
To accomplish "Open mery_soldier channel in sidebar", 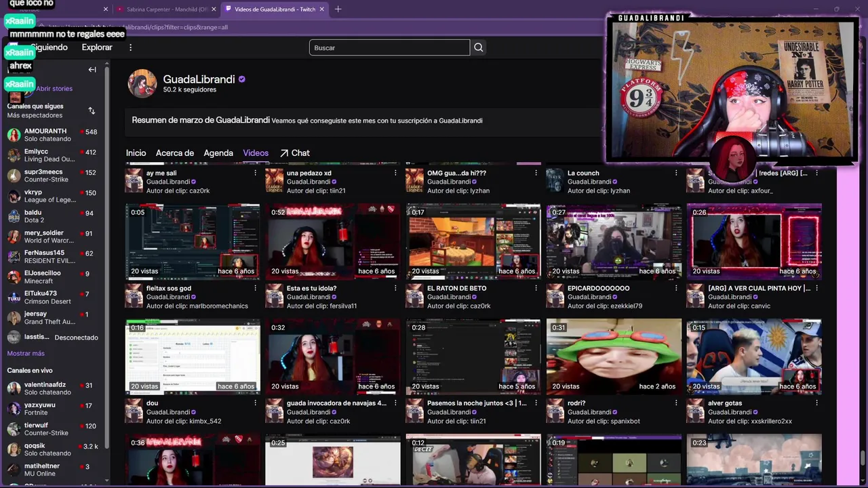I will (53, 237).
